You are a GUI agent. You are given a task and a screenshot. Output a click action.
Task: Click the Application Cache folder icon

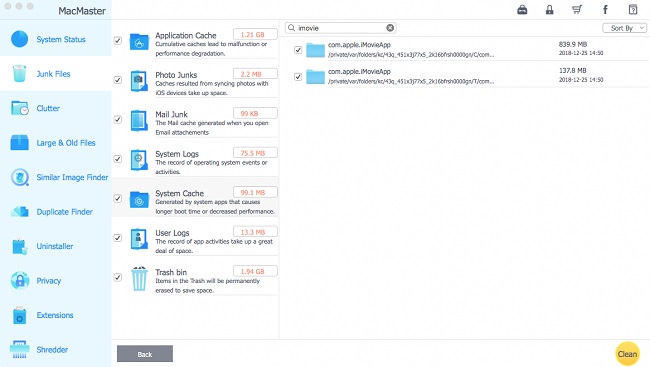point(139,42)
